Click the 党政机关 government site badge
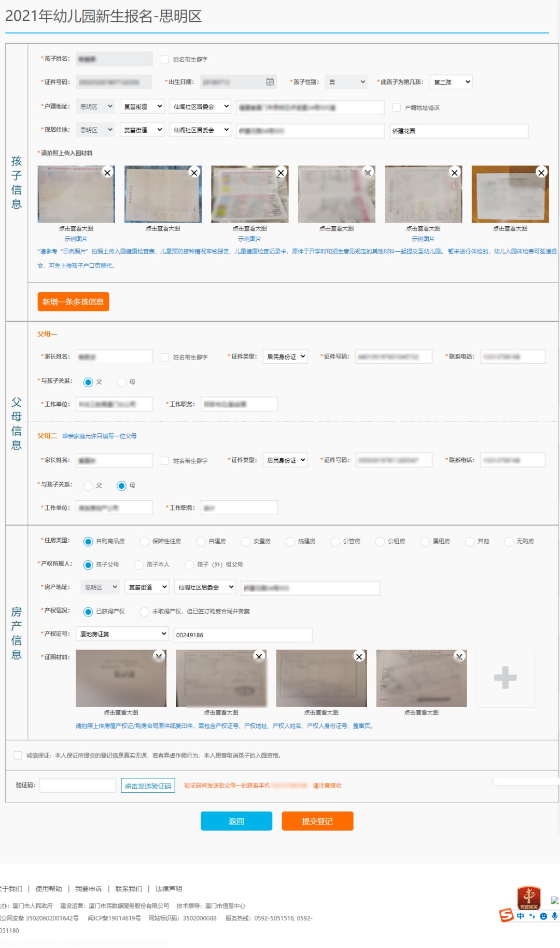 point(529,898)
